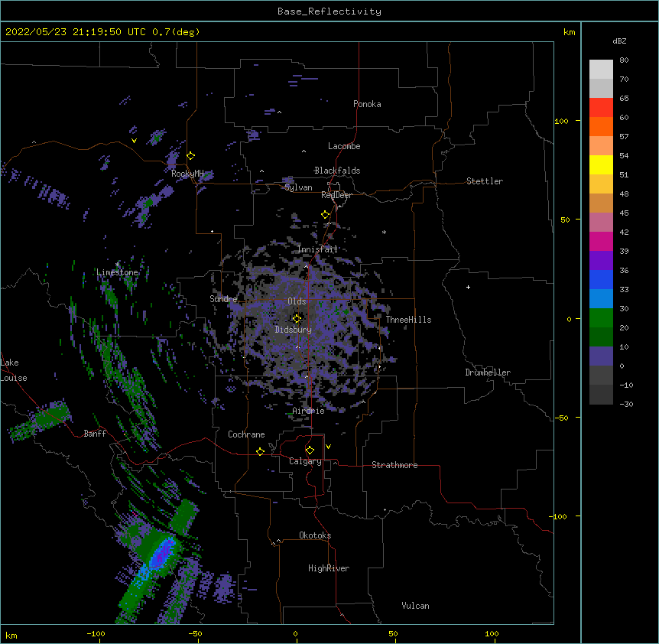Pick the blue 33-36 dBZ legend swatch

601,279
